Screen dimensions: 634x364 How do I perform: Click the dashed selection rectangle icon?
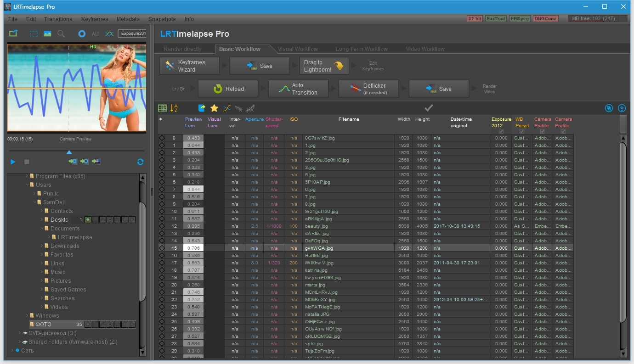(x=34, y=34)
